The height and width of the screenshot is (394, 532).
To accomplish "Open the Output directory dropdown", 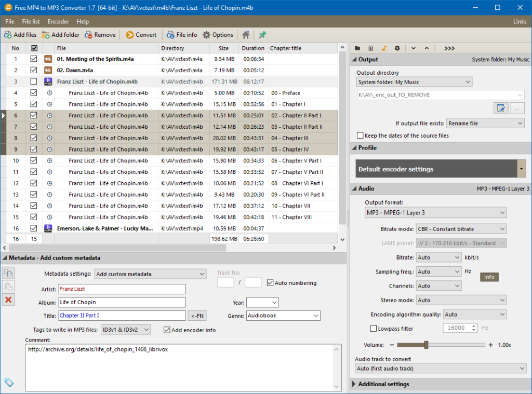I will click(x=414, y=82).
